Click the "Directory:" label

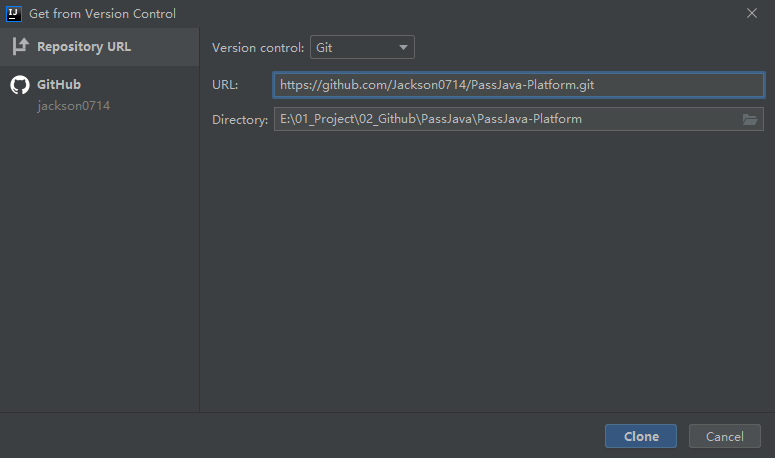[x=240, y=120]
